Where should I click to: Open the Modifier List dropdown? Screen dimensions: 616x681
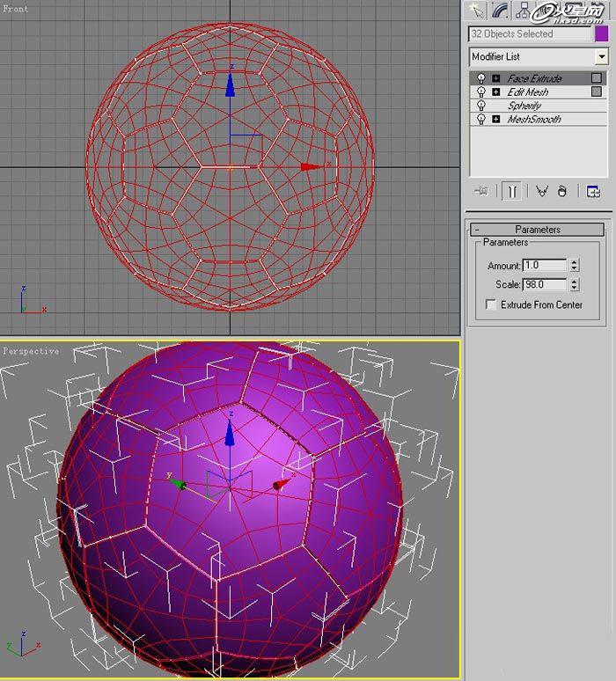pyautogui.click(x=602, y=56)
